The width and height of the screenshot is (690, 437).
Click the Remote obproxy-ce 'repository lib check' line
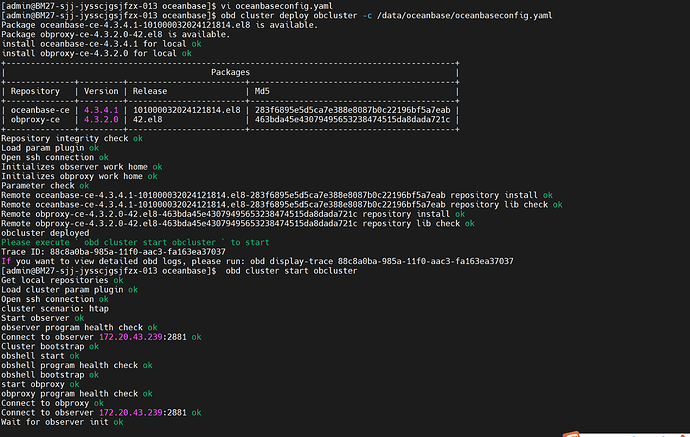(x=238, y=224)
